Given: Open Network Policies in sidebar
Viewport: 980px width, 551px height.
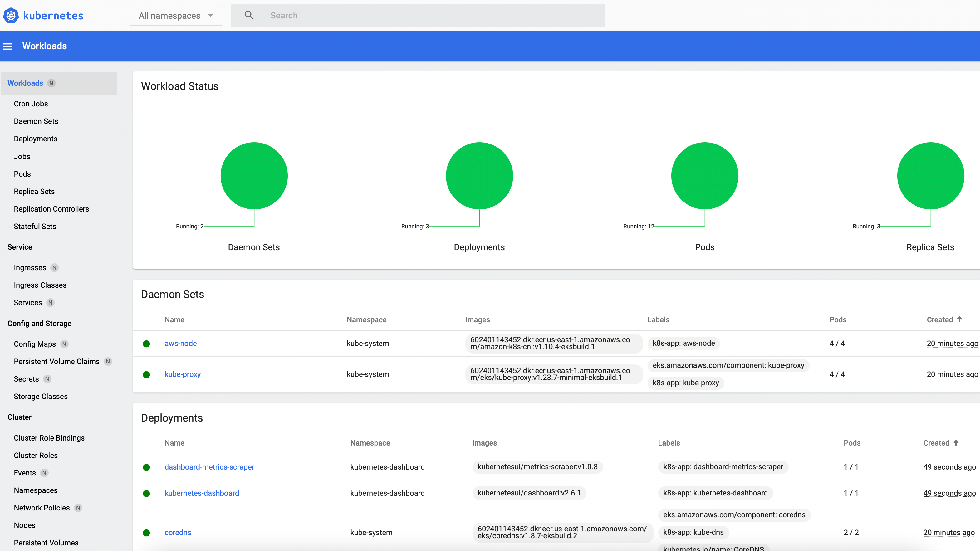Looking at the screenshot, I should tap(42, 508).
